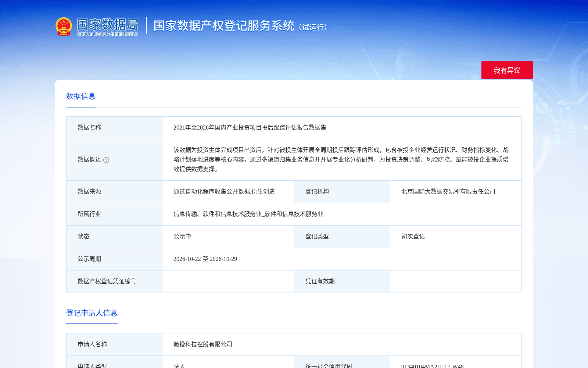This screenshot has height=368, width=588.
Task: Select the 登记申请人信息 section heading
Action: (92, 313)
